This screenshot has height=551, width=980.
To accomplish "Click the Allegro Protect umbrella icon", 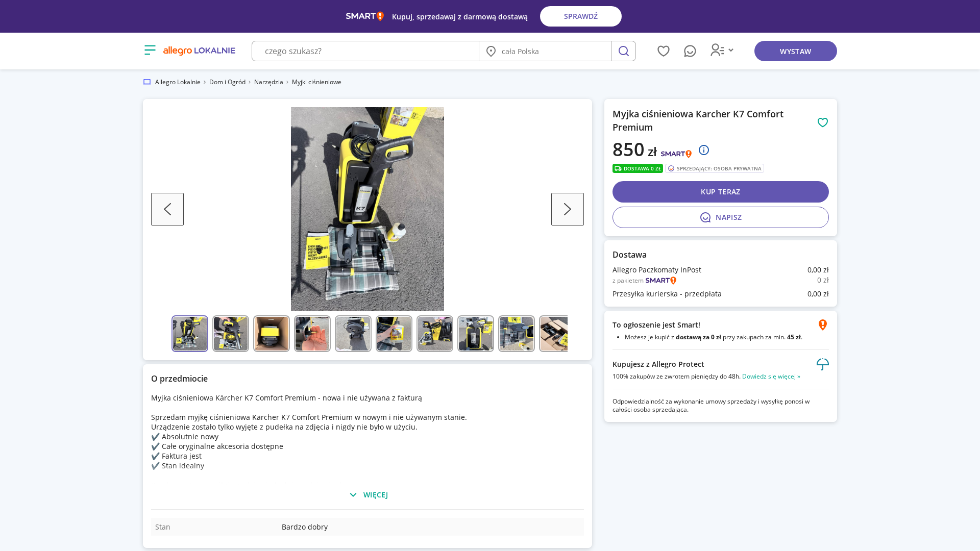I will coord(823,364).
